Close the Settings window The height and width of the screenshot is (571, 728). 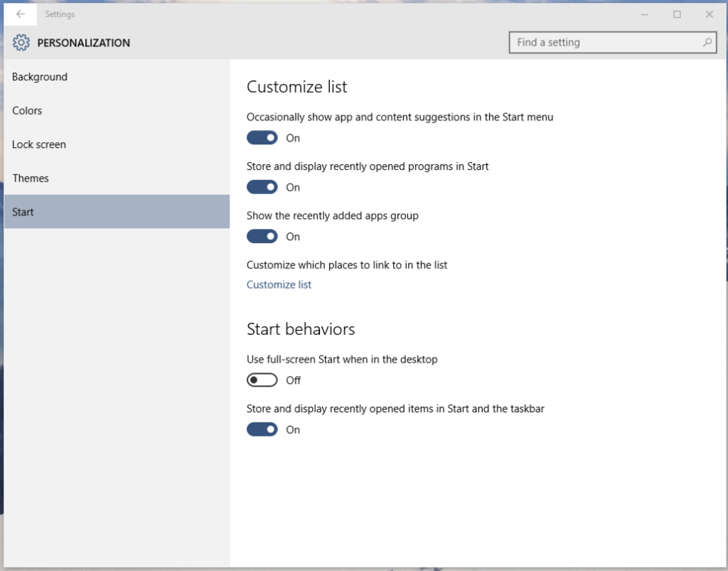pos(709,14)
